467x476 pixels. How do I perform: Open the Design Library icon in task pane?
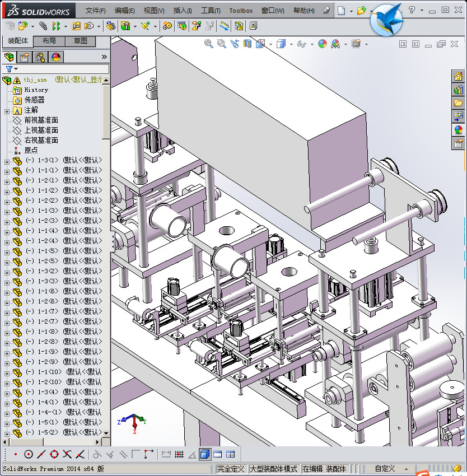(459, 90)
